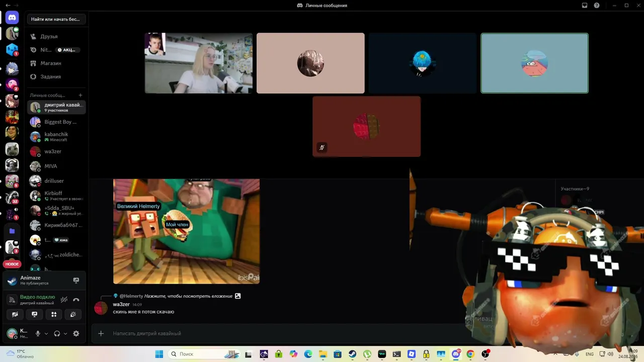Open the MIVA direct message
644x362 pixels.
[56, 166]
